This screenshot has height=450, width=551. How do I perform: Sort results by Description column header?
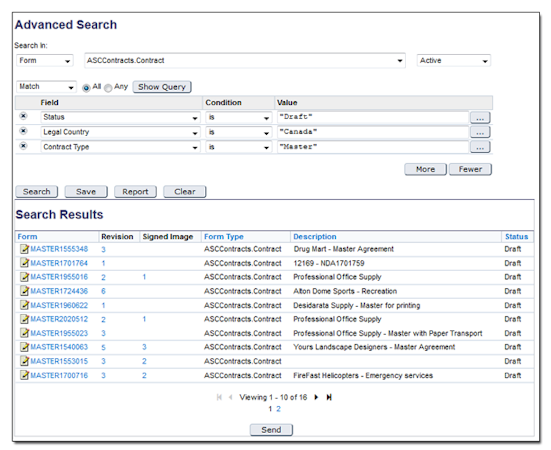pyautogui.click(x=315, y=237)
